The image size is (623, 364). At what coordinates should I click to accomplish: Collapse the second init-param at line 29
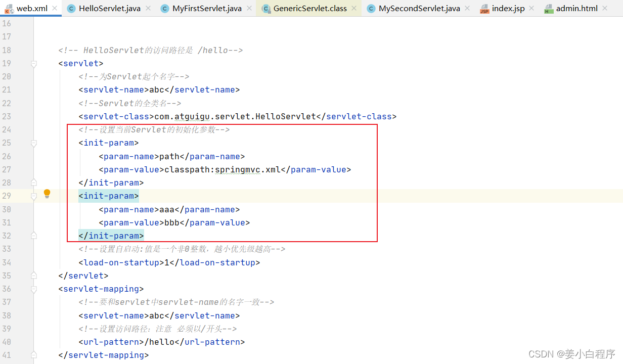click(33, 196)
